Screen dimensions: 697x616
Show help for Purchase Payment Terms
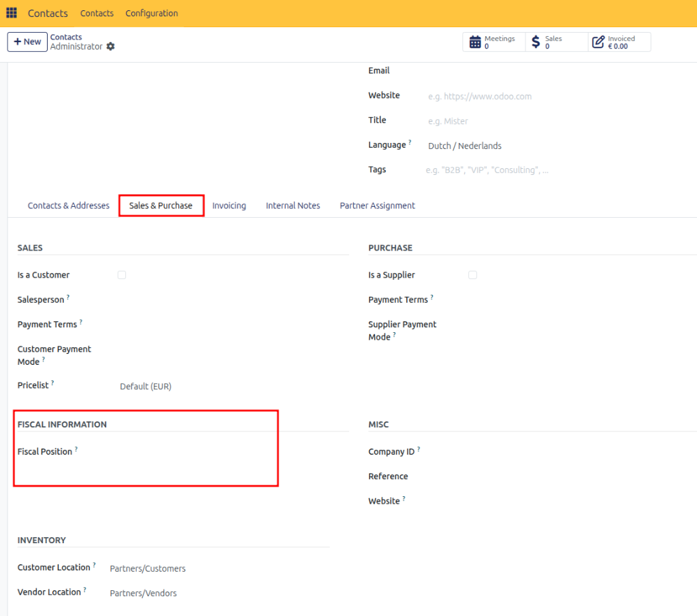tap(432, 297)
